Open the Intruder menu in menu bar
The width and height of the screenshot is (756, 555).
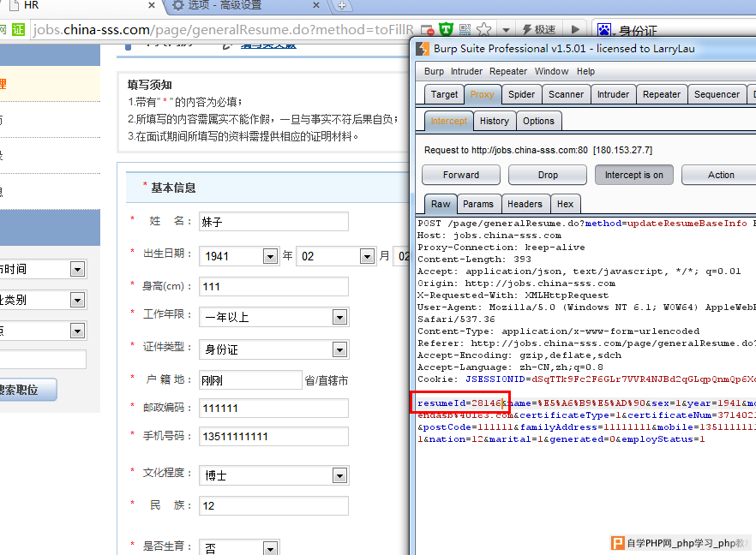point(466,71)
